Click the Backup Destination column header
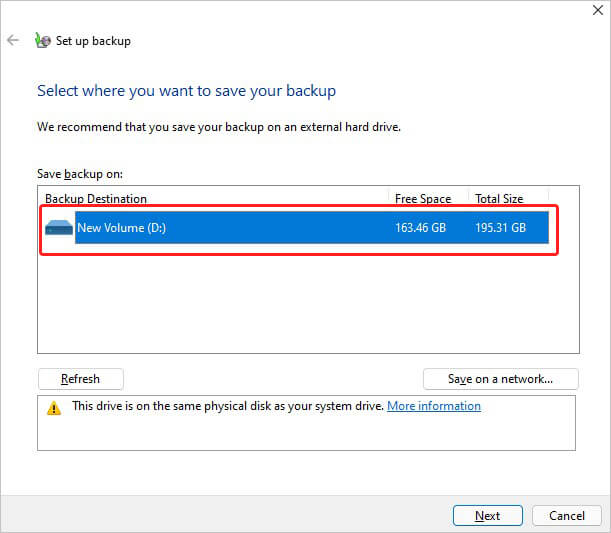Viewport: 611px width, 533px height. (x=96, y=199)
